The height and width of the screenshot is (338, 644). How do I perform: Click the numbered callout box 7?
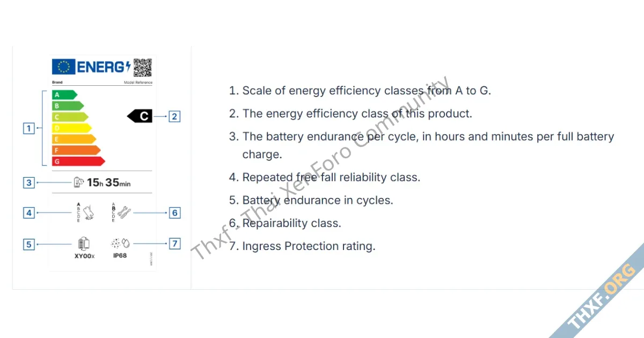click(x=174, y=244)
